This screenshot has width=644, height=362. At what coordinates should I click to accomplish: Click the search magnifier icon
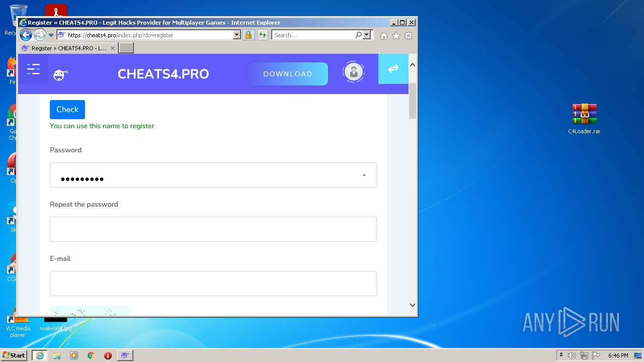[x=358, y=35]
